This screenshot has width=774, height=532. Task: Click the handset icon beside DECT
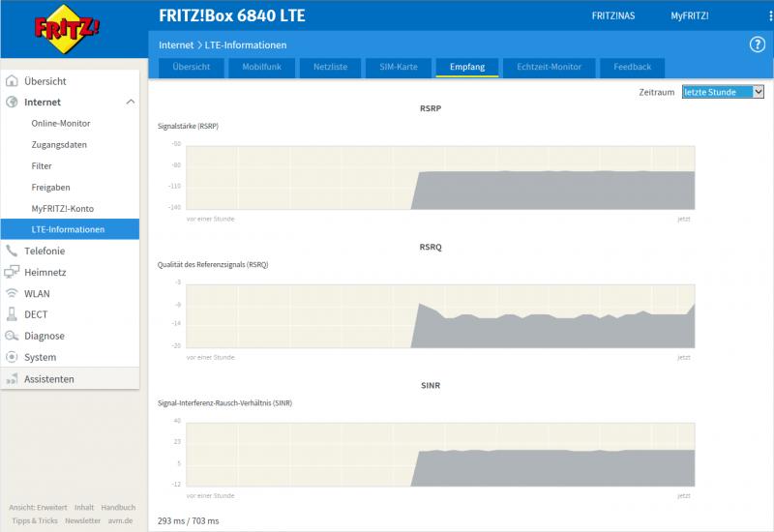click(x=12, y=313)
